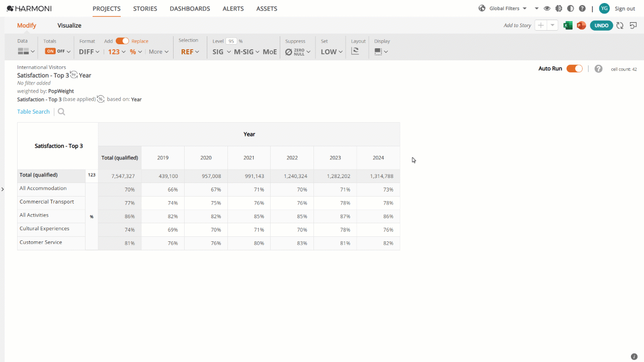
Task: Click the 'by' icon in title
Action: point(74,74)
